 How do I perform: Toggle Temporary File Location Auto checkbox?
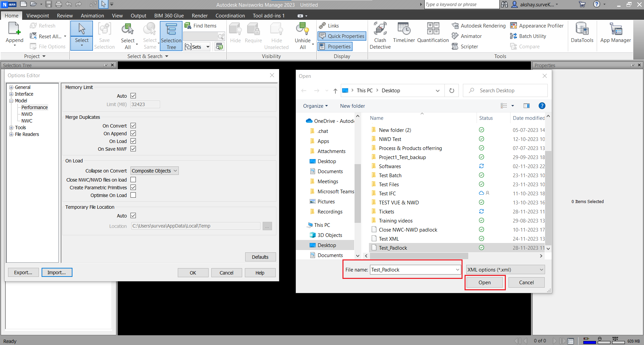[133, 216]
